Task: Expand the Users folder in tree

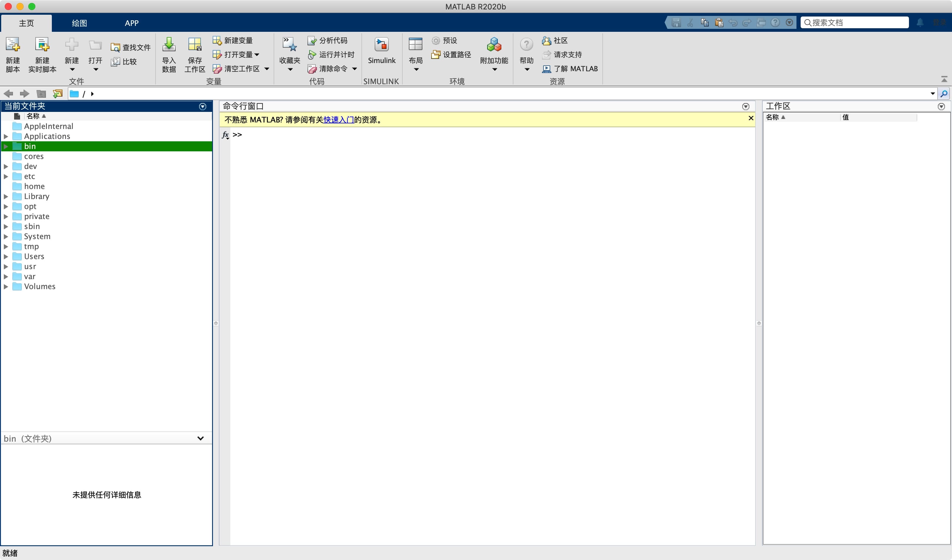Action: 6,256
